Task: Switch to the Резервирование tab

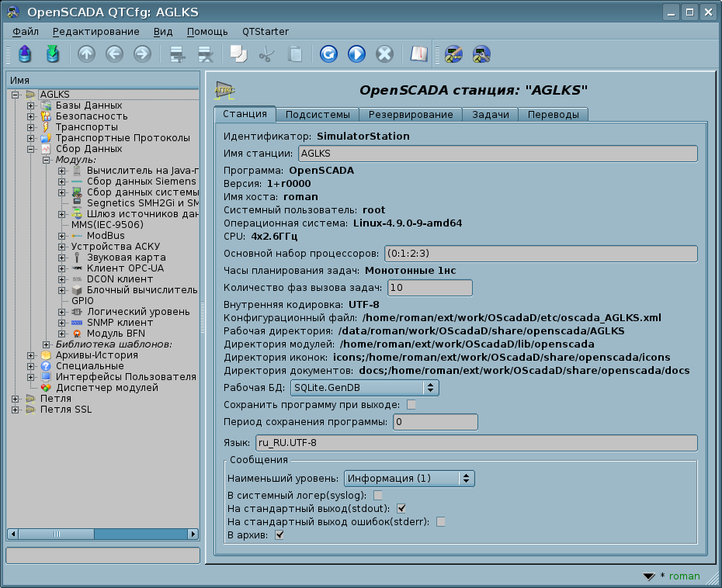Action: point(411,115)
